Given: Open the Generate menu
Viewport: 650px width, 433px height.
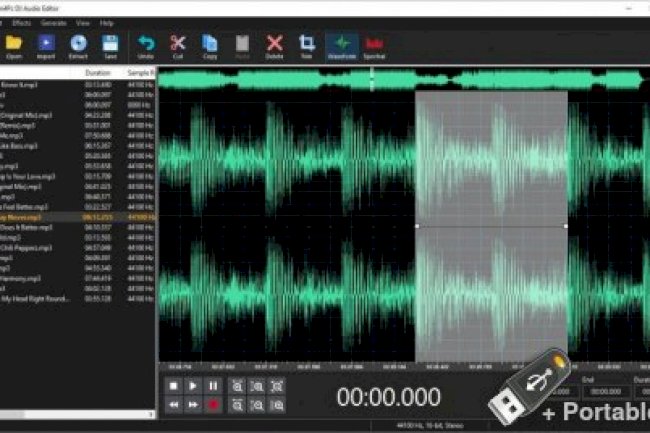Looking at the screenshot, I should [55, 22].
